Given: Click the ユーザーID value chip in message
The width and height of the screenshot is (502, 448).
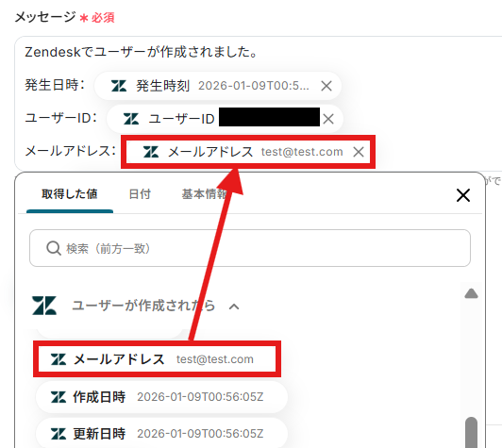Looking at the screenshot, I should click(226, 119).
